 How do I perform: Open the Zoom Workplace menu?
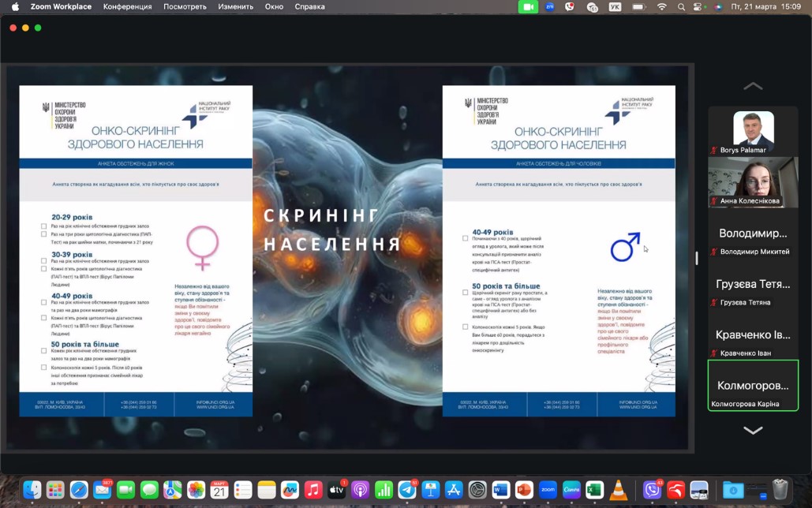coord(61,7)
